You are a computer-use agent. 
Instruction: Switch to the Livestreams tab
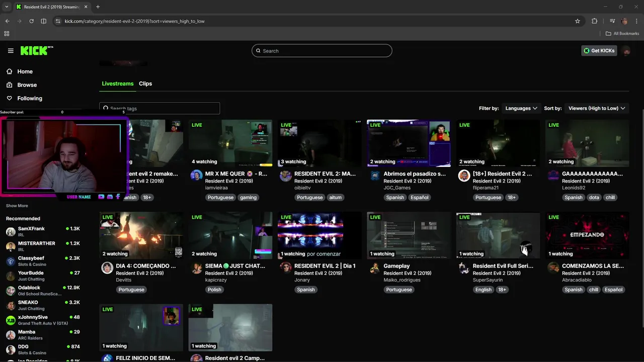point(117,83)
